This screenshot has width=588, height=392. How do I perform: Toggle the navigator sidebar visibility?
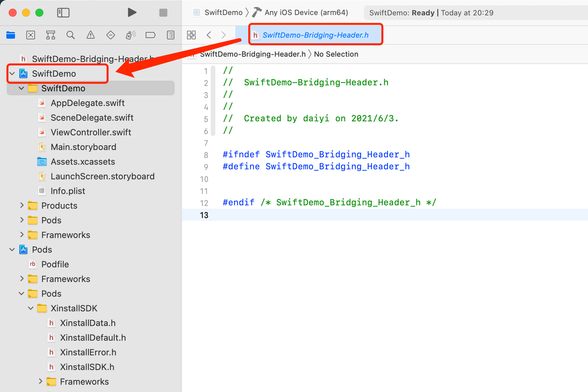pos(63,13)
